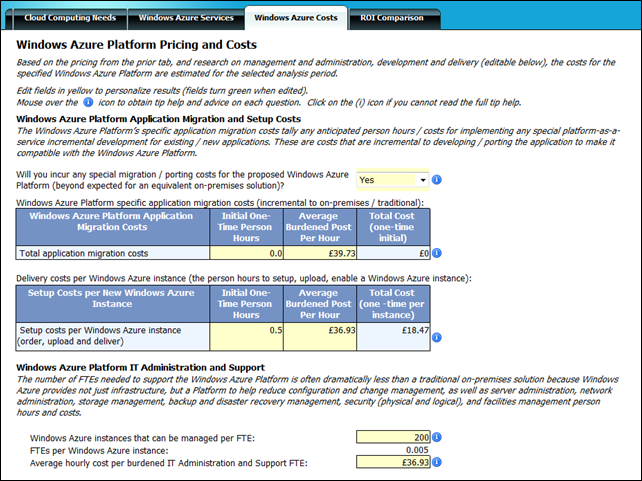
Task: Click info icon beside average hourly FTE cost
Action: [x=437, y=462]
